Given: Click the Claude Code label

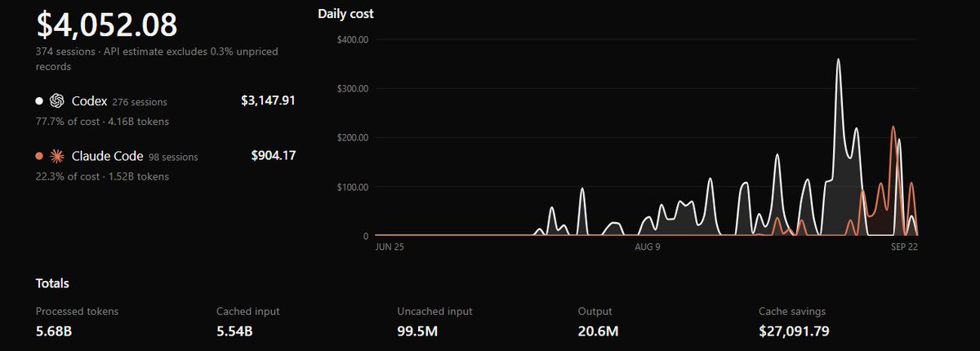Looking at the screenshot, I should point(108,156).
